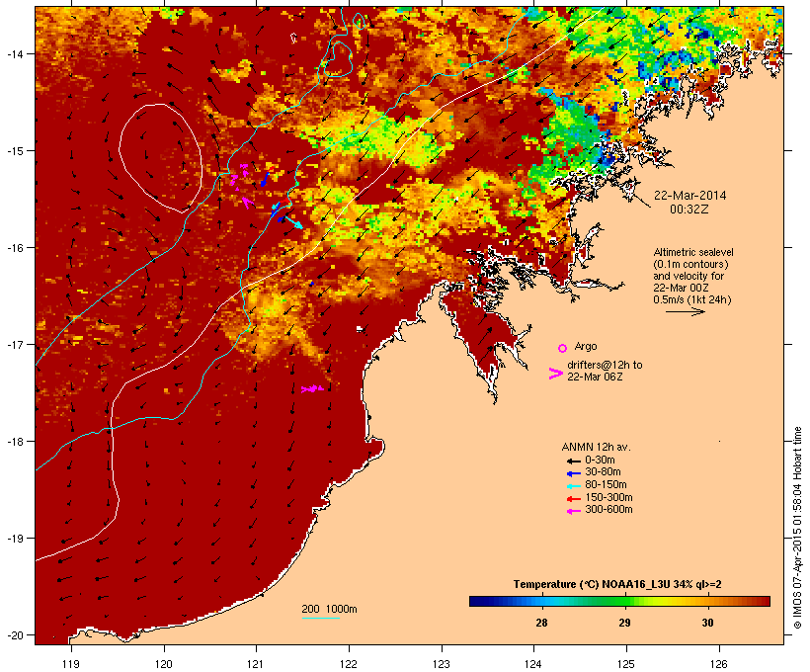
Task: Click the '150-300m' depth label
Action: coord(608,498)
